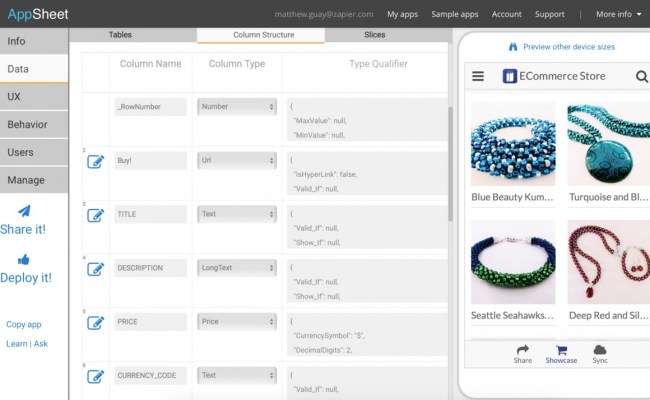The width and height of the screenshot is (650, 400).
Task: Click the edit icon for the Buy! column
Action: [x=95, y=161]
